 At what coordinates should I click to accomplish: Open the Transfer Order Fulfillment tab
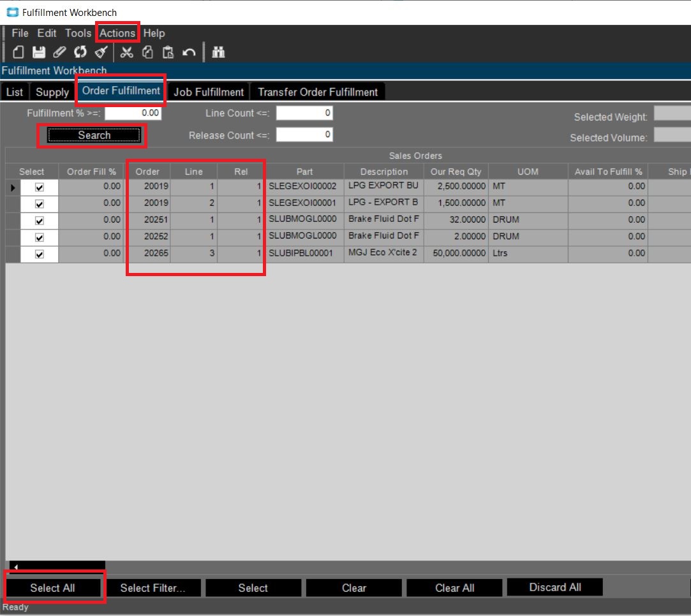point(318,92)
